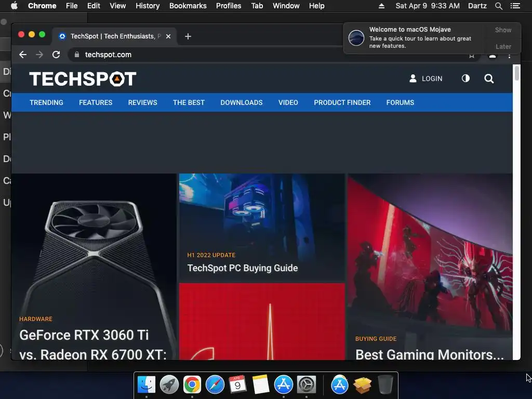Open the Window menu

(286, 6)
